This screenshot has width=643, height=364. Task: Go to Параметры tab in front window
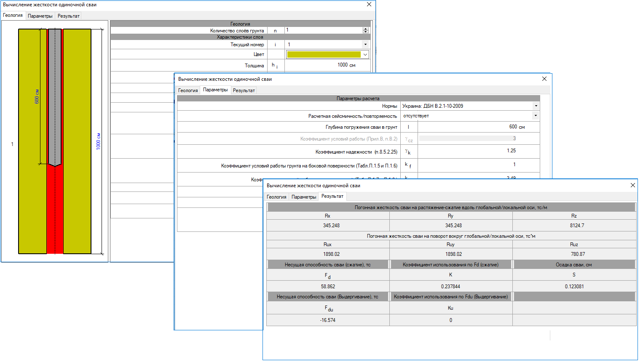click(x=304, y=197)
